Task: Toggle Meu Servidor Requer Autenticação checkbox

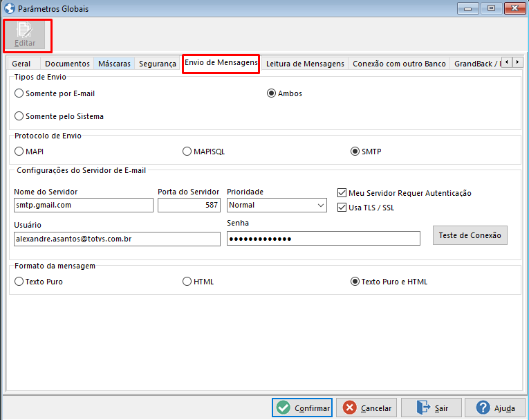Action: click(342, 193)
